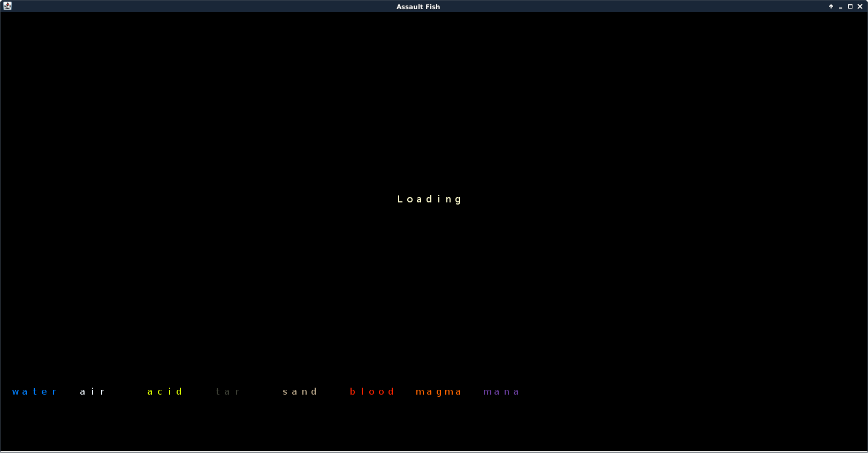Click the keep-above arrow in title bar
Screen dimensions: 868x453
831,6
